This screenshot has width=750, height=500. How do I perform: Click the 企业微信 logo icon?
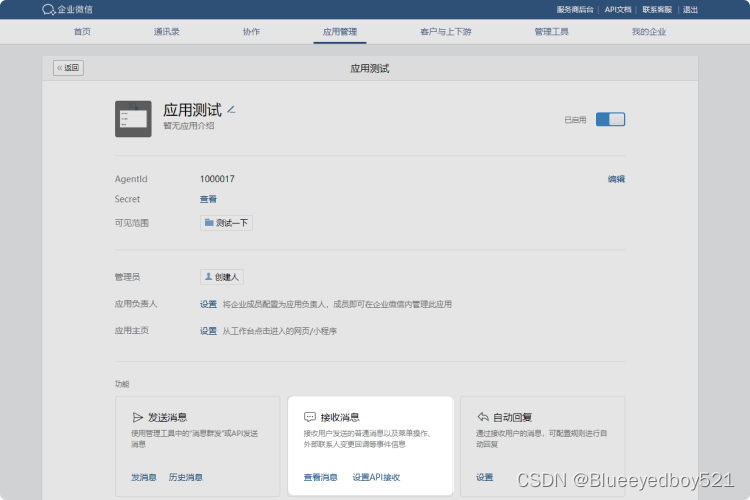(x=48, y=10)
